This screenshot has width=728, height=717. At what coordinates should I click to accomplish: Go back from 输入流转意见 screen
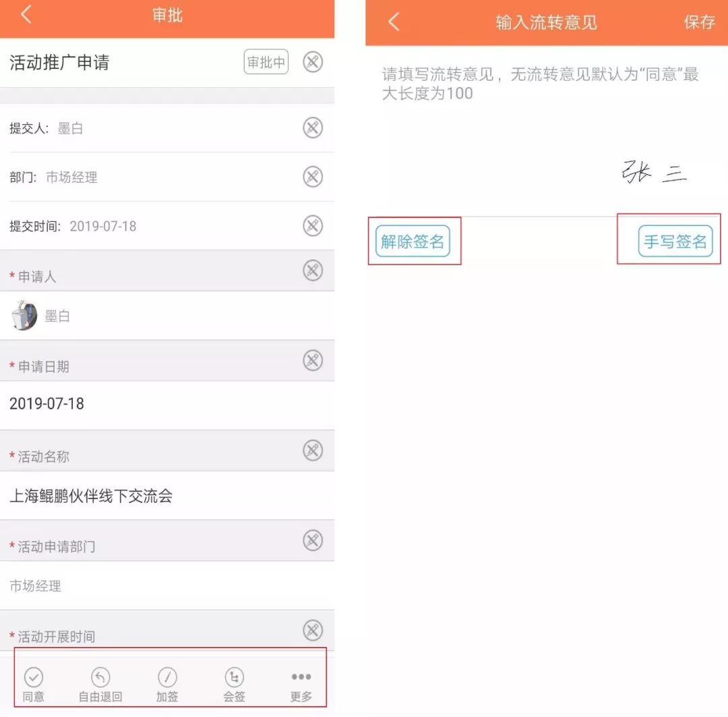coord(393,22)
